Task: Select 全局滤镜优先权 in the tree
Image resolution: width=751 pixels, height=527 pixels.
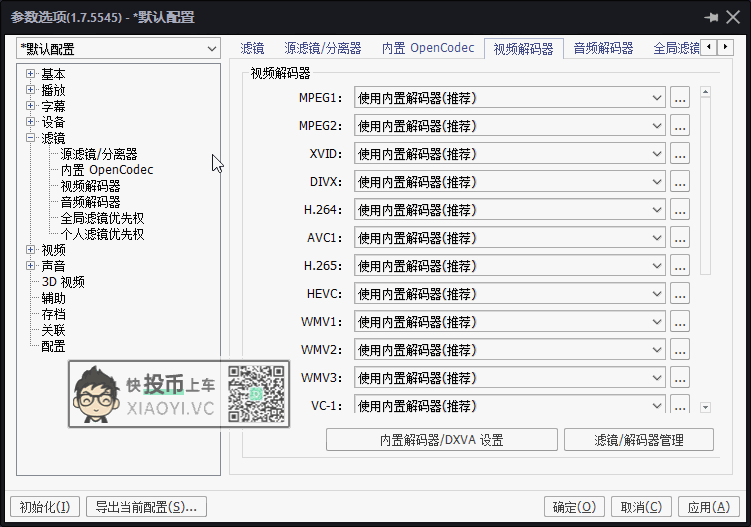Action: [102, 218]
